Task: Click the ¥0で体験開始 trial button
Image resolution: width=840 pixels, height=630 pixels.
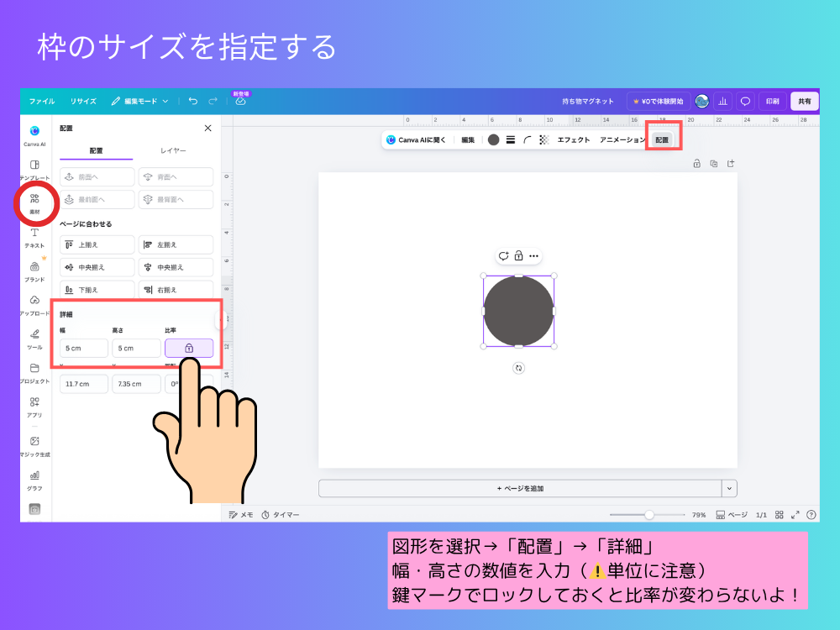Action: [x=659, y=101]
